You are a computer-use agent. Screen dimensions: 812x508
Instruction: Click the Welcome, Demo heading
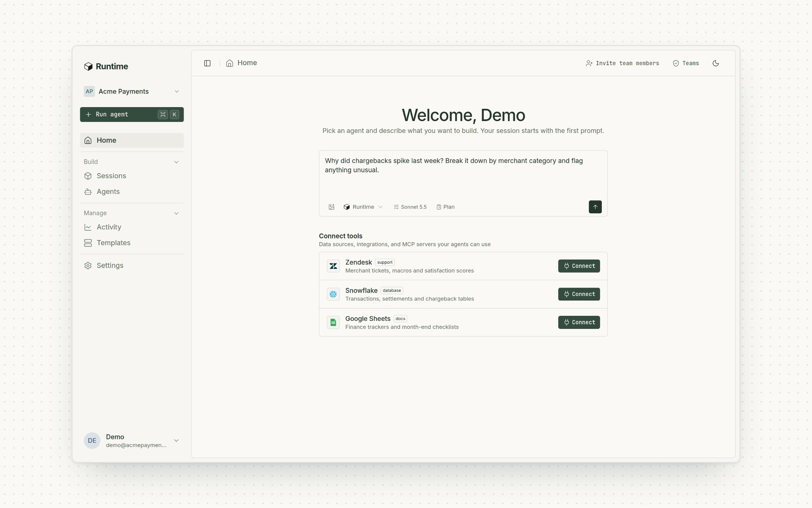(463, 115)
